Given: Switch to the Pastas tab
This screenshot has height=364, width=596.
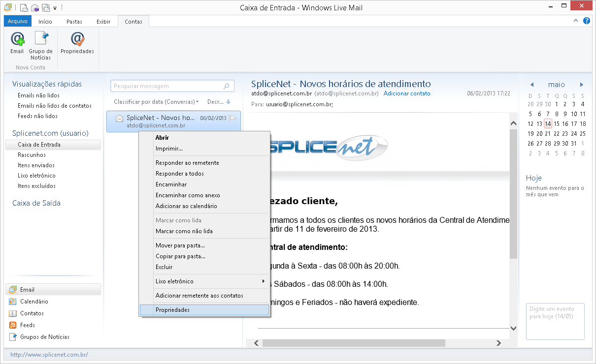Looking at the screenshot, I should pos(74,22).
